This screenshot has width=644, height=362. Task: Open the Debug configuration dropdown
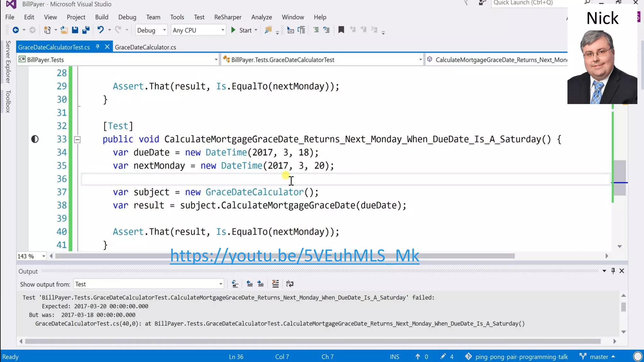point(151,30)
